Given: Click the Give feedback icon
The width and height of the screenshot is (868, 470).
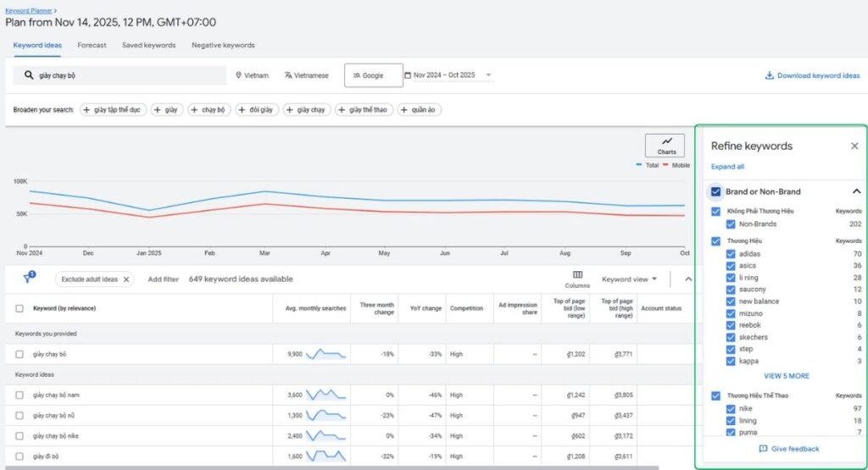Looking at the screenshot, I should click(763, 449).
